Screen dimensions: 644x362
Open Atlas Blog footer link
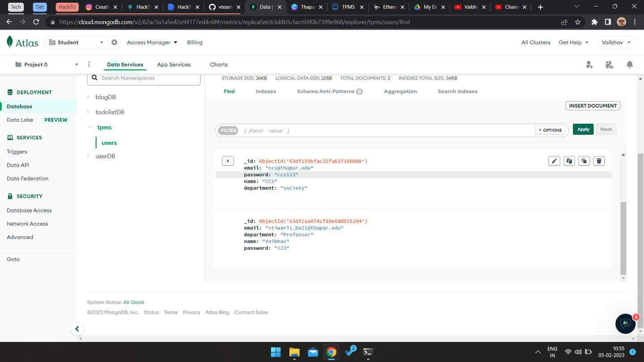click(x=217, y=312)
